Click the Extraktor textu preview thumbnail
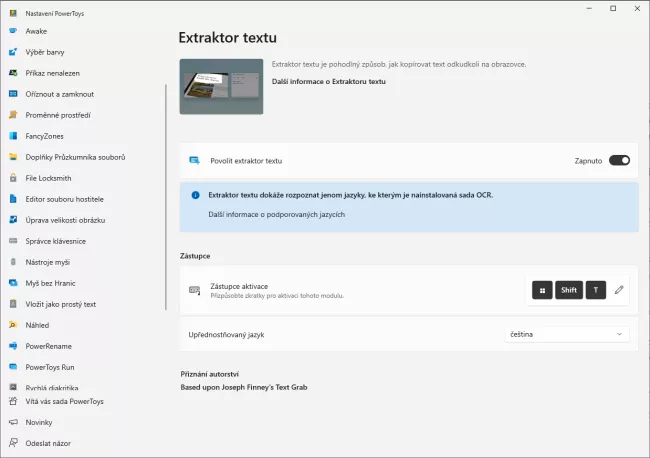Screen dimensions: 650x458 tap(221, 86)
